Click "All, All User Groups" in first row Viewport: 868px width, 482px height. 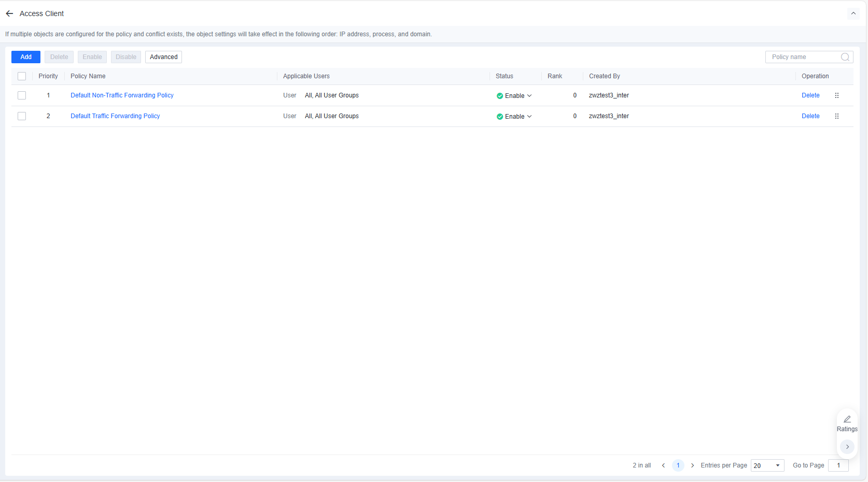tap(332, 95)
